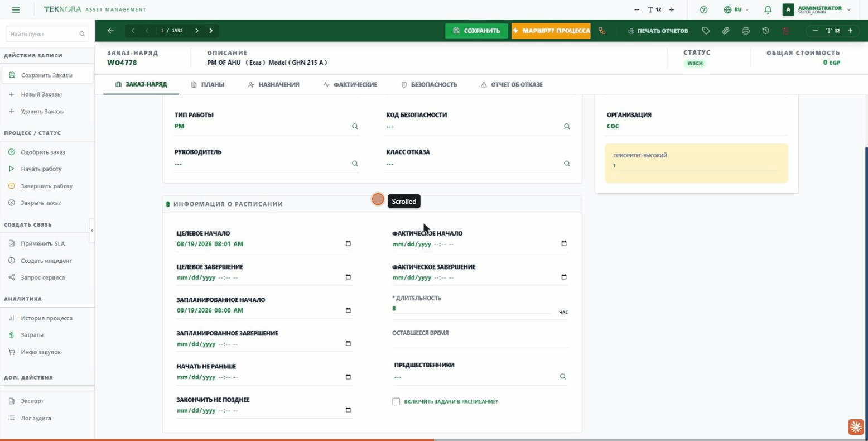Decrease font size in the green toolbar

[815, 31]
